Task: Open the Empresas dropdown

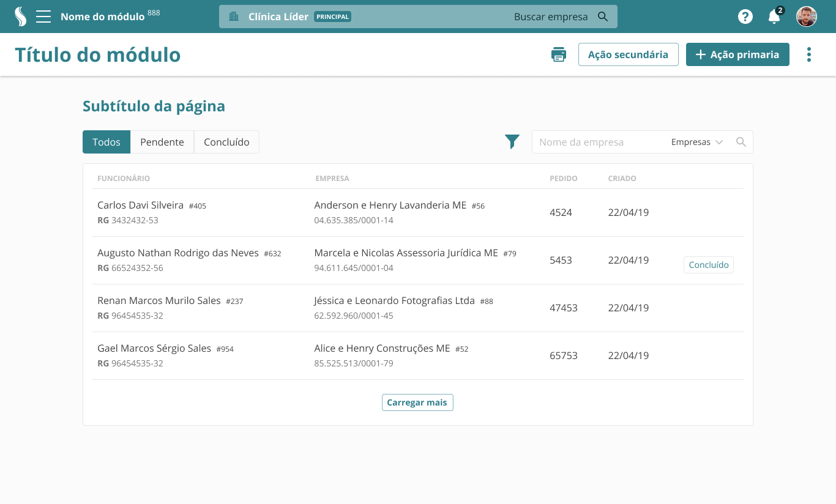Action: (697, 142)
